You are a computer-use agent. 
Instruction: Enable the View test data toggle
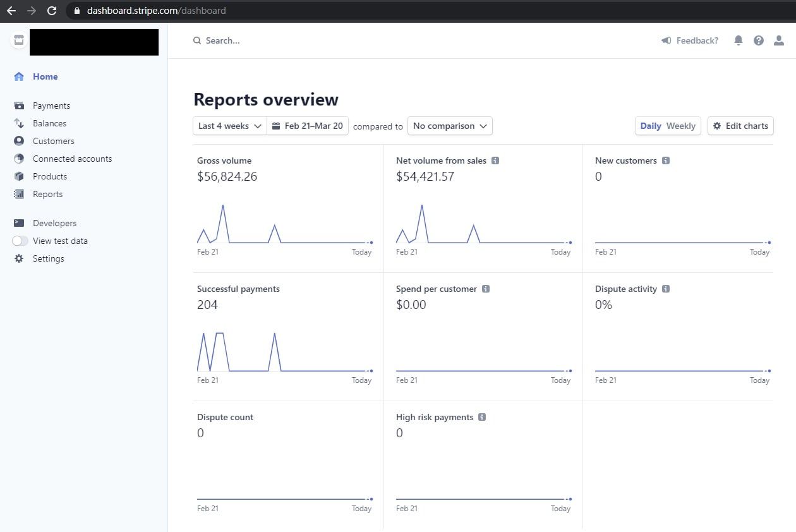click(x=20, y=241)
